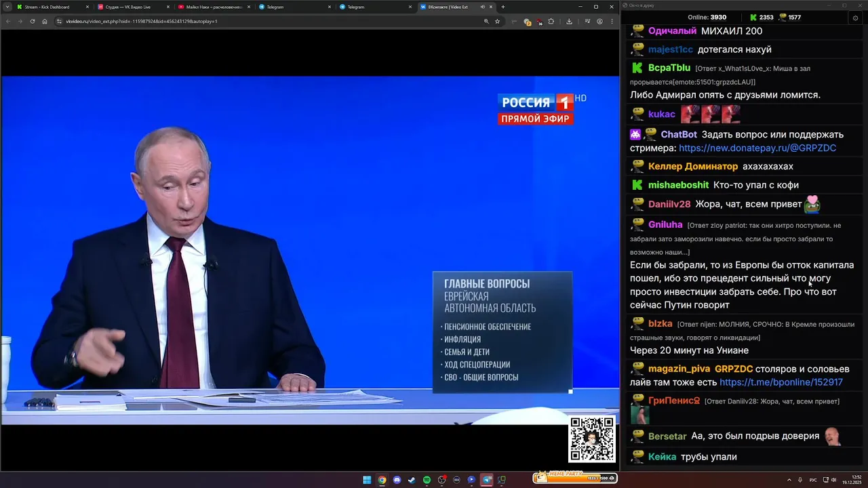Click ChatBot username in chat
This screenshot has height=488, width=868.
pos(679,134)
